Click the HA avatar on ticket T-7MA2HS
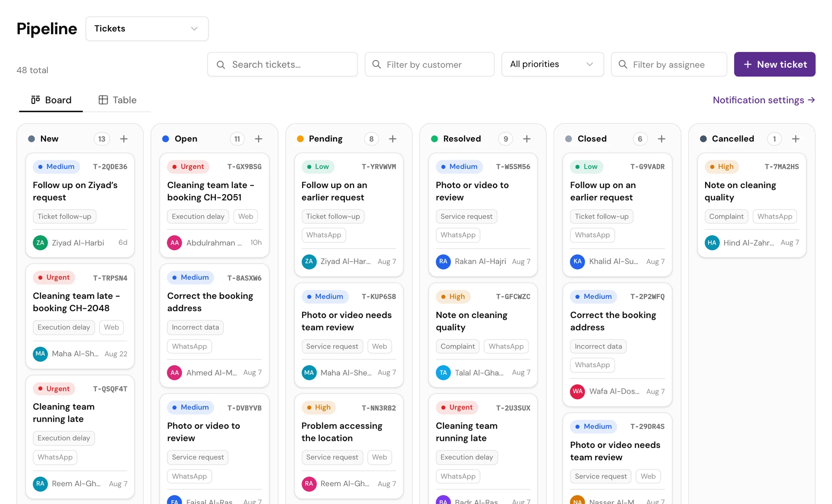 [x=712, y=243]
